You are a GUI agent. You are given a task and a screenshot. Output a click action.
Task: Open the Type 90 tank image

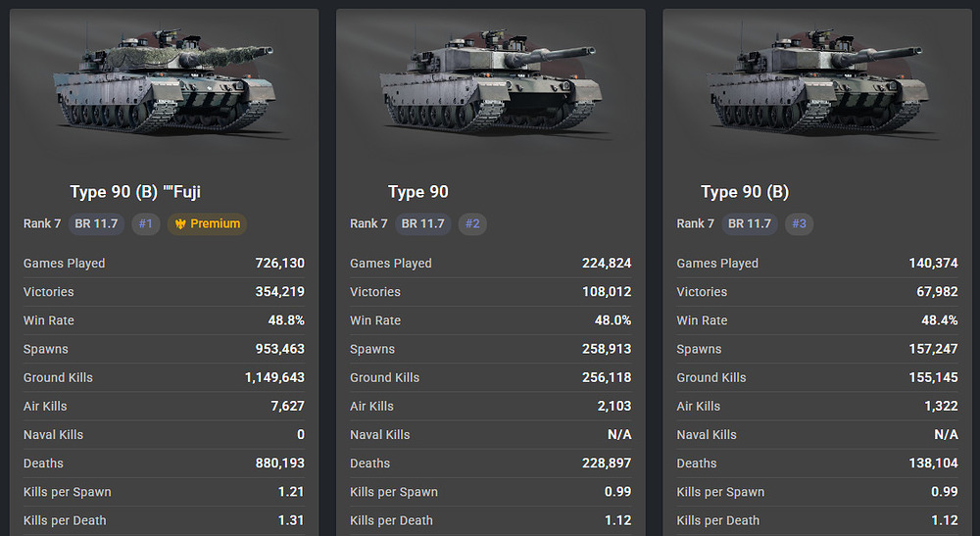coord(491,82)
